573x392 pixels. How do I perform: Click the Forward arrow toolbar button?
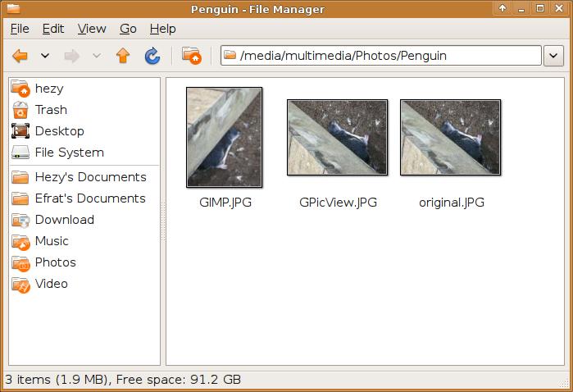tap(71, 56)
